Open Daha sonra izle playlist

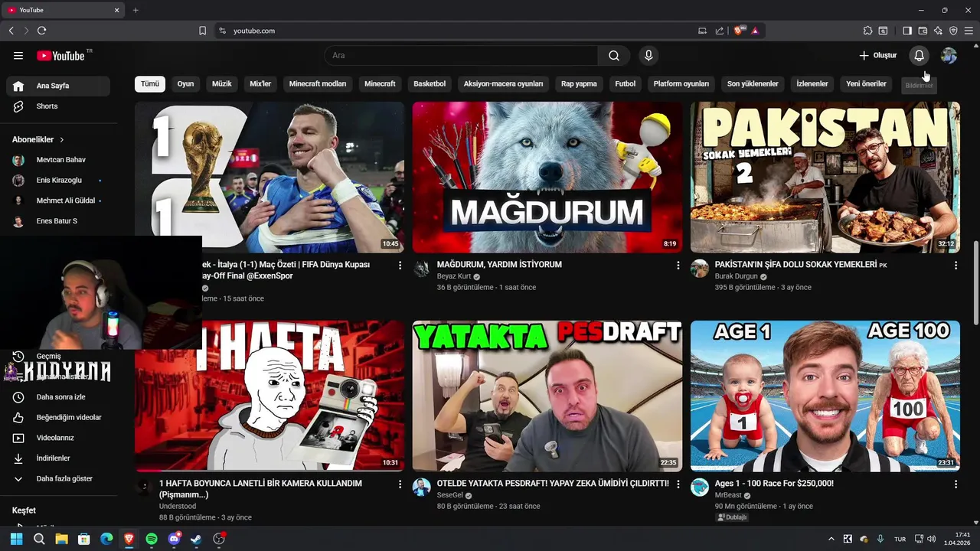point(58,397)
